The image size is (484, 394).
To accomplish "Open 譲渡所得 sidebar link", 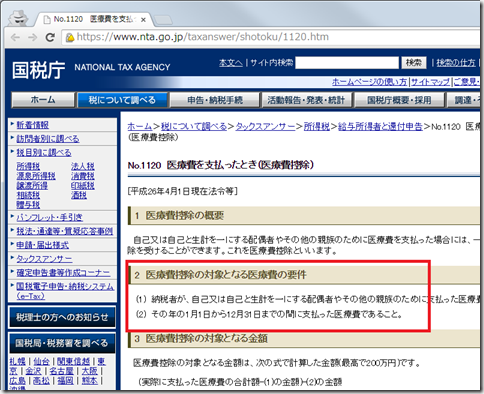I will tap(32, 186).
